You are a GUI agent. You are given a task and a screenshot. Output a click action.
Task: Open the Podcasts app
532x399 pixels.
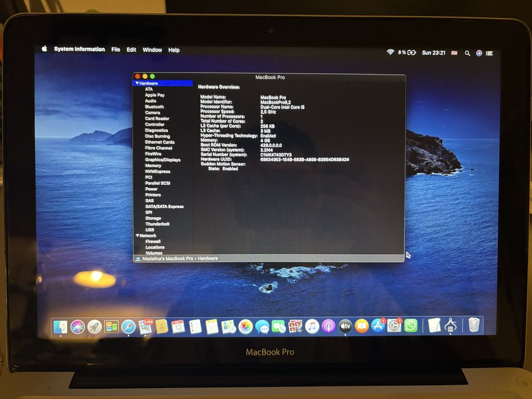coord(328,327)
